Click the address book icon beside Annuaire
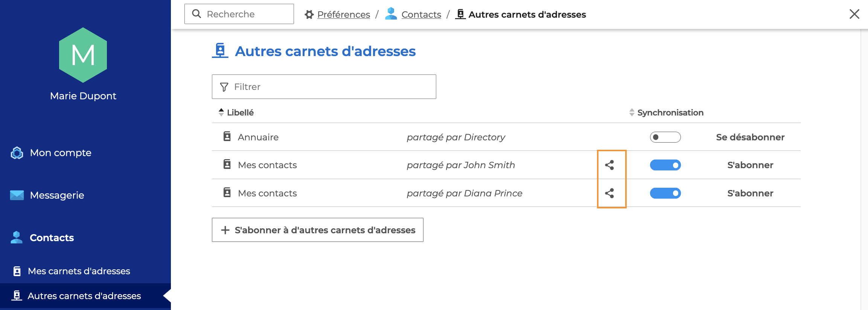The width and height of the screenshot is (868, 310). [227, 137]
